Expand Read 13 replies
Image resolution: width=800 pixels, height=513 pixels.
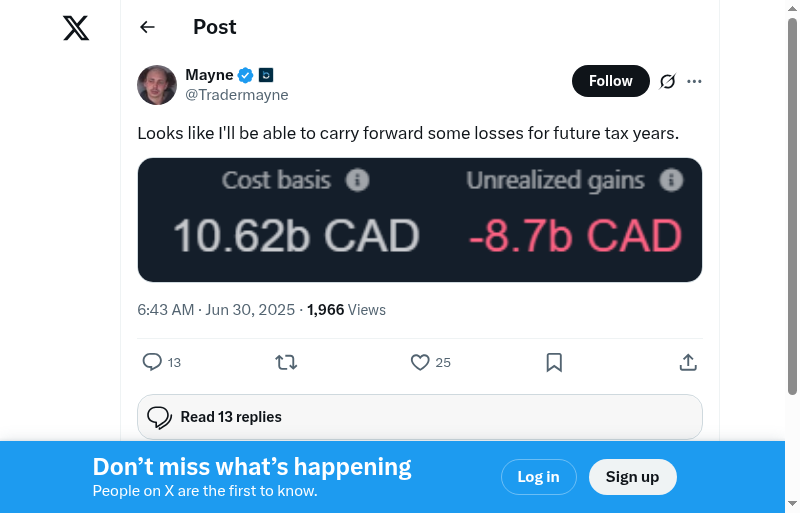click(420, 417)
